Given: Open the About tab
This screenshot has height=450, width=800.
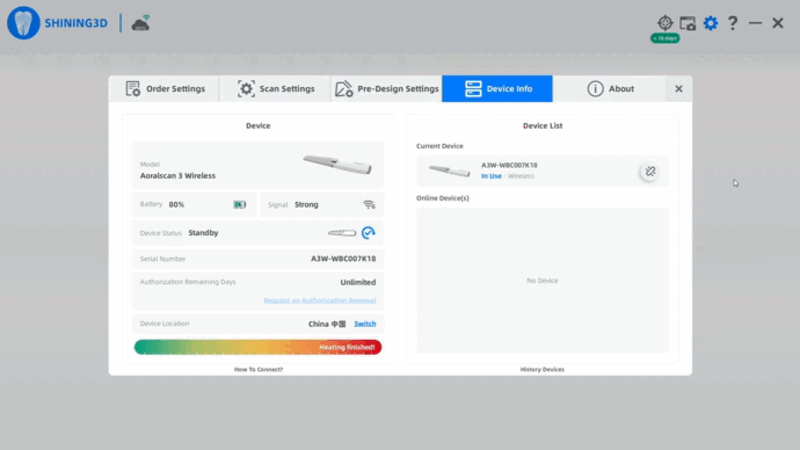Looking at the screenshot, I should pyautogui.click(x=610, y=89).
